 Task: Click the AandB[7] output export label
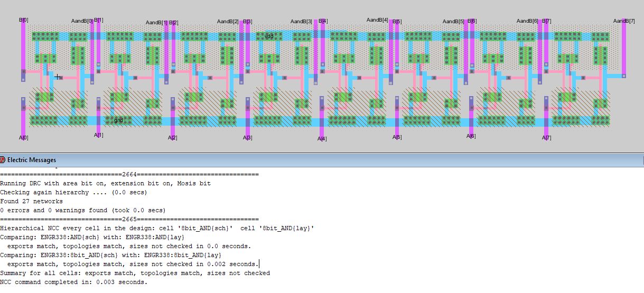pyautogui.click(x=624, y=21)
